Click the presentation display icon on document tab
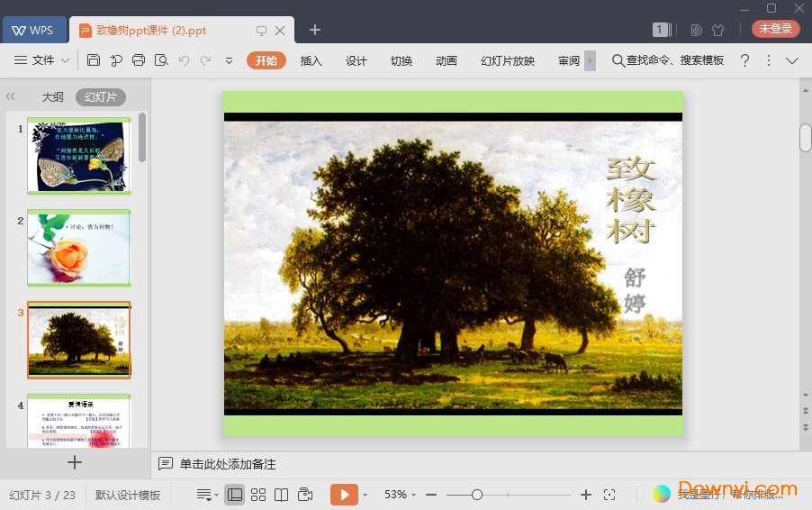Viewport: 812px width, 510px height. coord(262,31)
